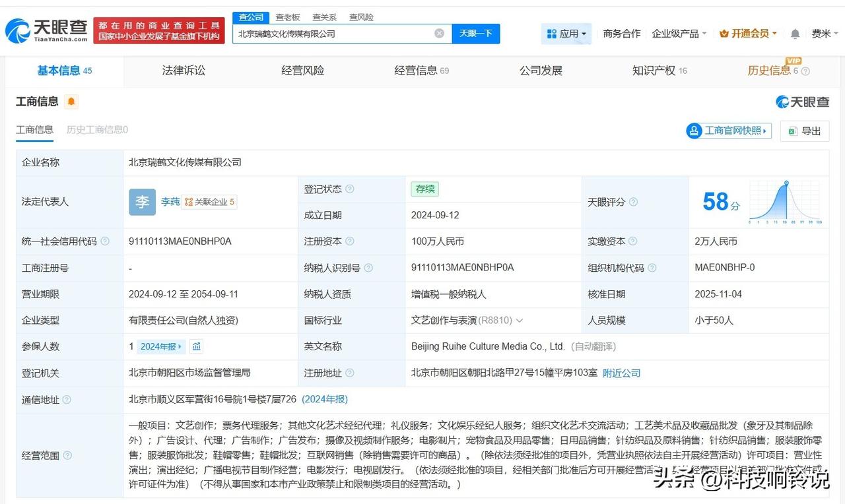Click the help icon beside 通信地址
This screenshot has width=845, height=504.
pyautogui.click(x=67, y=400)
